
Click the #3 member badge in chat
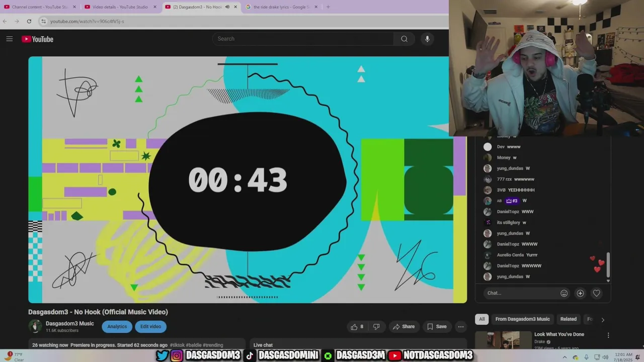[512, 201]
